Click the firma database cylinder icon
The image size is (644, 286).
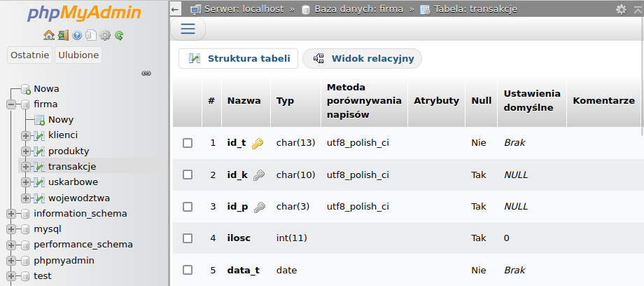25,104
